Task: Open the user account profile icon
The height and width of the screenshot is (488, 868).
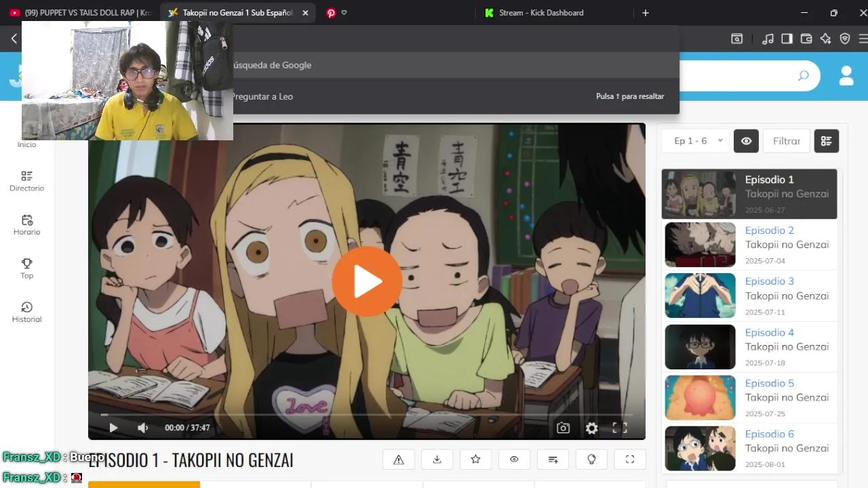Action: [846, 76]
